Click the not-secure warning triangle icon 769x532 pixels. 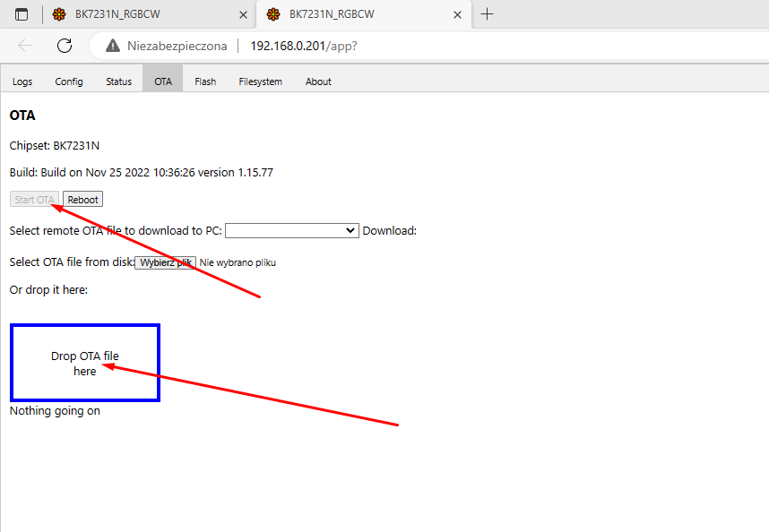tap(113, 46)
